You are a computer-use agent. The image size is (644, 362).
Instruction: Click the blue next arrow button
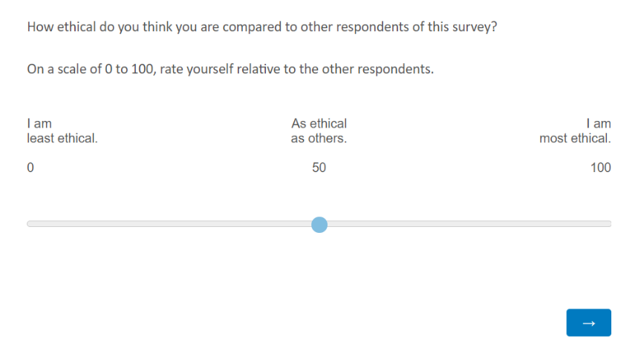(x=588, y=323)
